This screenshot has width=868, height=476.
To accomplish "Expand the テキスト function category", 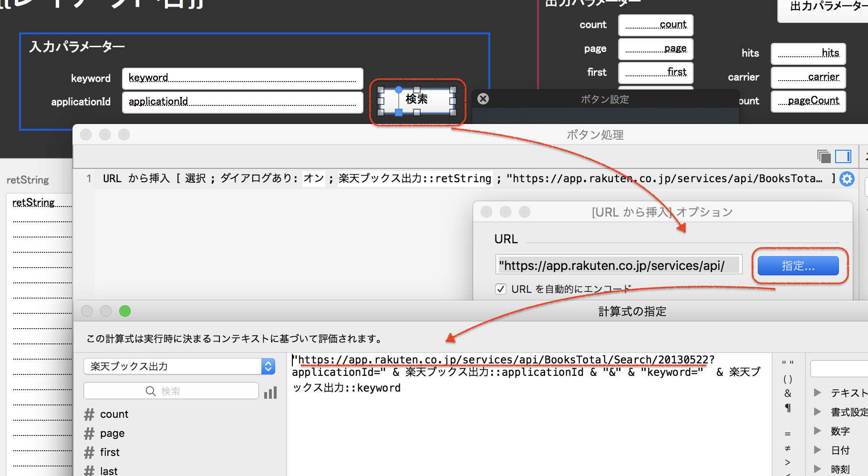I will (817, 393).
